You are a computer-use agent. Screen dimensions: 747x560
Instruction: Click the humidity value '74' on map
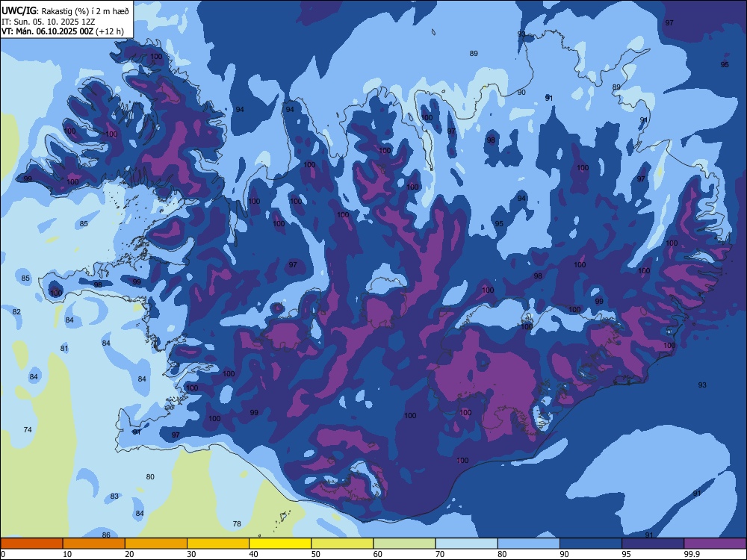[x=28, y=429]
